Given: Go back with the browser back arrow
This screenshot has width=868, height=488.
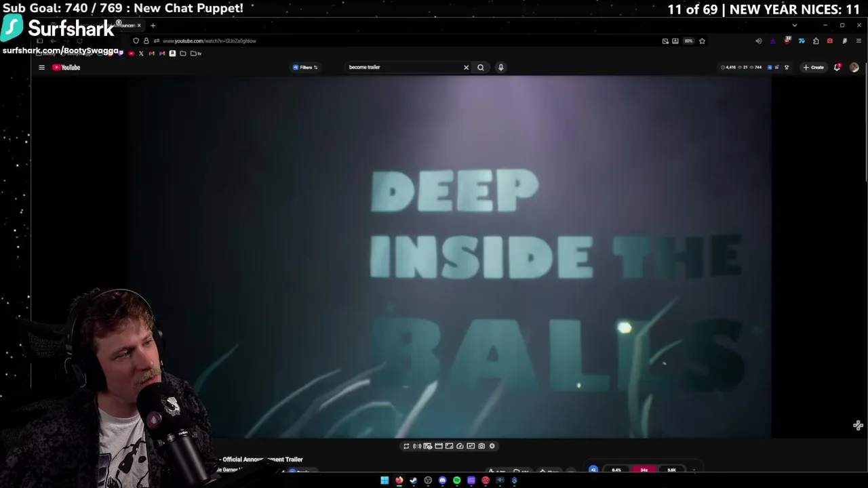Looking at the screenshot, I should pos(53,41).
